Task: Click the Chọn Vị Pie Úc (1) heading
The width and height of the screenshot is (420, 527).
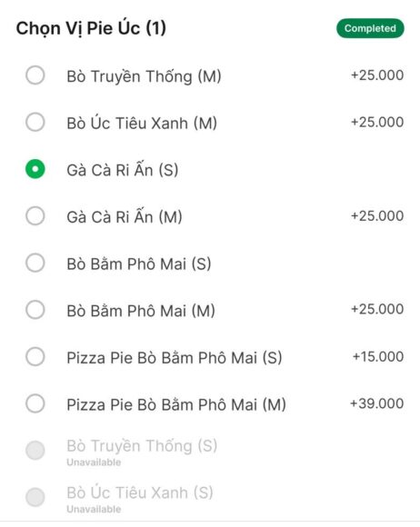Action: (x=91, y=28)
